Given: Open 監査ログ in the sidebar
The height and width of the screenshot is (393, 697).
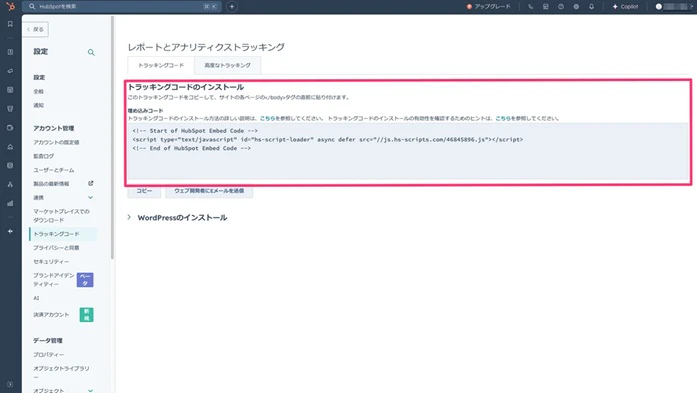Looking at the screenshot, I should pos(44,156).
